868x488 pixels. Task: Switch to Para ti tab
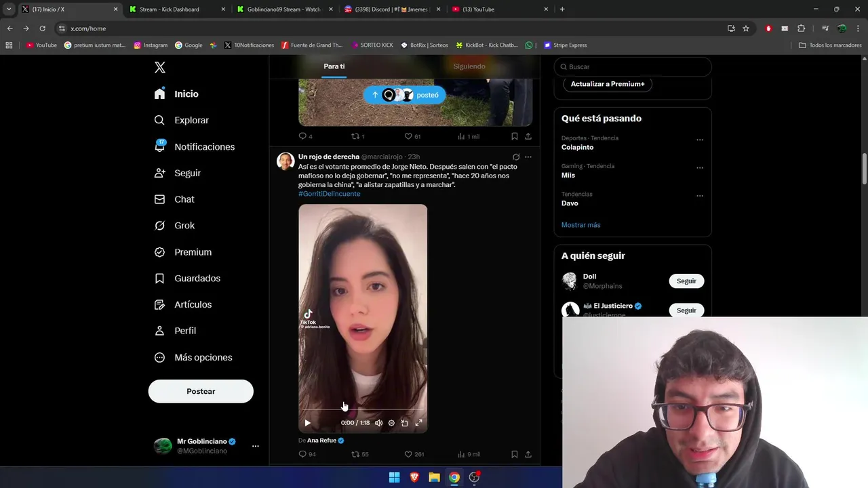pyautogui.click(x=334, y=66)
